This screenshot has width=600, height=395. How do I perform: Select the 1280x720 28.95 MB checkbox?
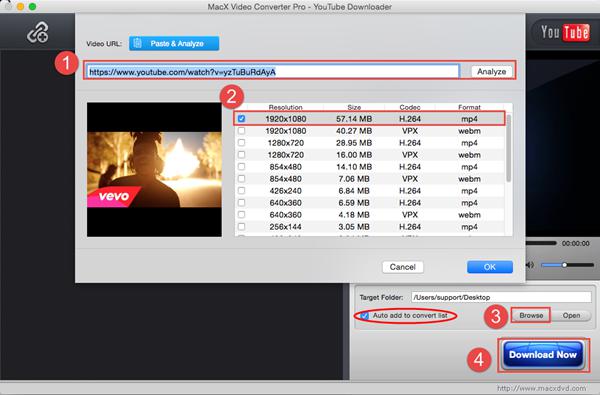pos(241,143)
